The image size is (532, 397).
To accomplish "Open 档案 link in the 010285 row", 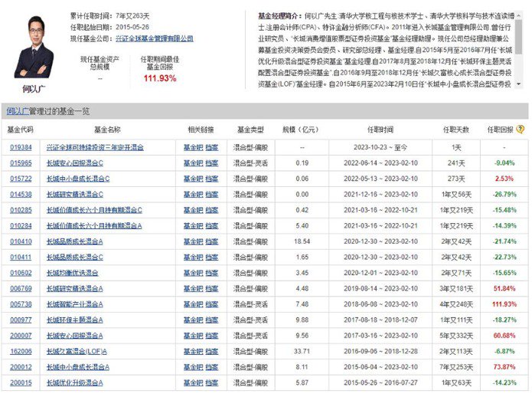I will (x=212, y=210).
